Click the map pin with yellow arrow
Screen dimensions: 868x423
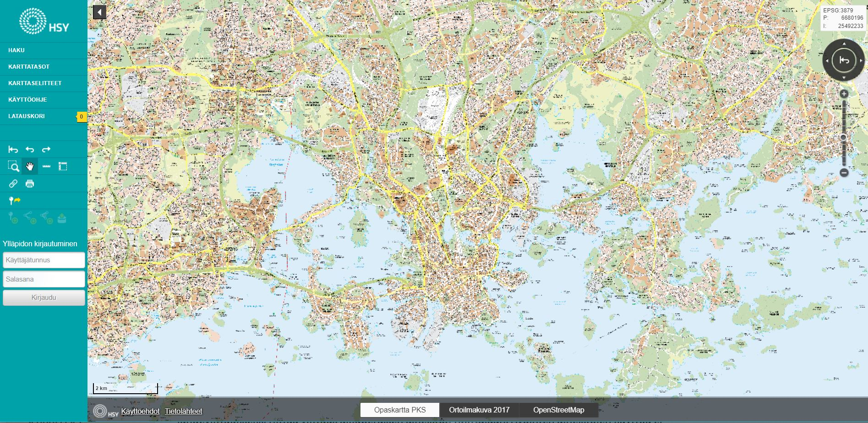15,201
